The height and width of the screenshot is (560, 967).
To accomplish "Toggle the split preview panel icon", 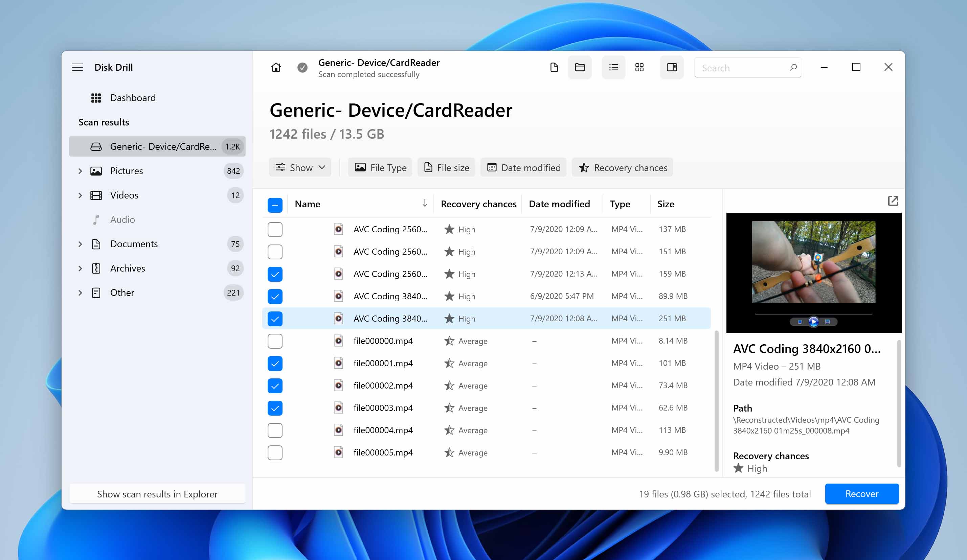I will click(x=672, y=67).
